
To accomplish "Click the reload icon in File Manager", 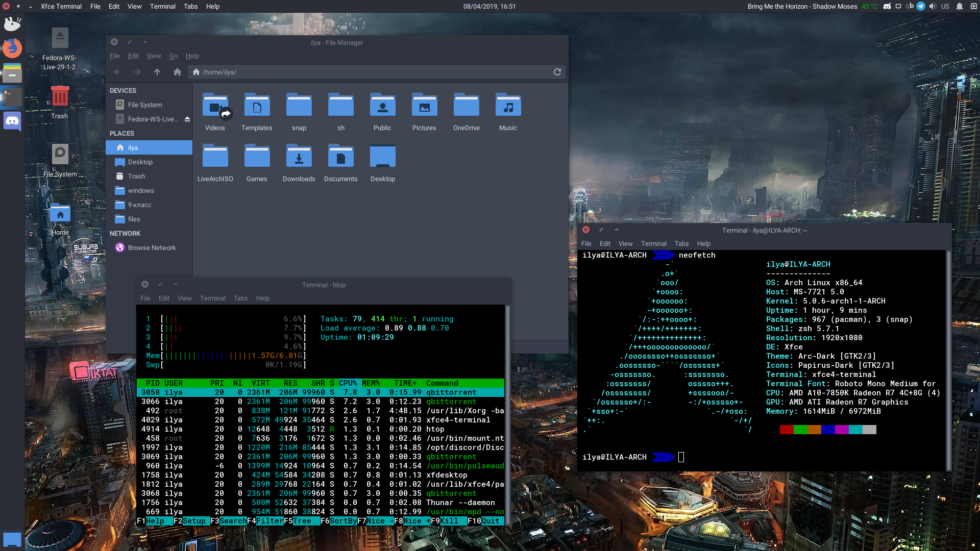I will pos(557,72).
